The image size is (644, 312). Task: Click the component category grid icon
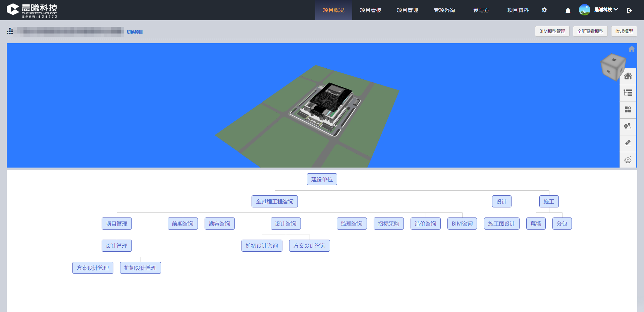click(x=628, y=110)
